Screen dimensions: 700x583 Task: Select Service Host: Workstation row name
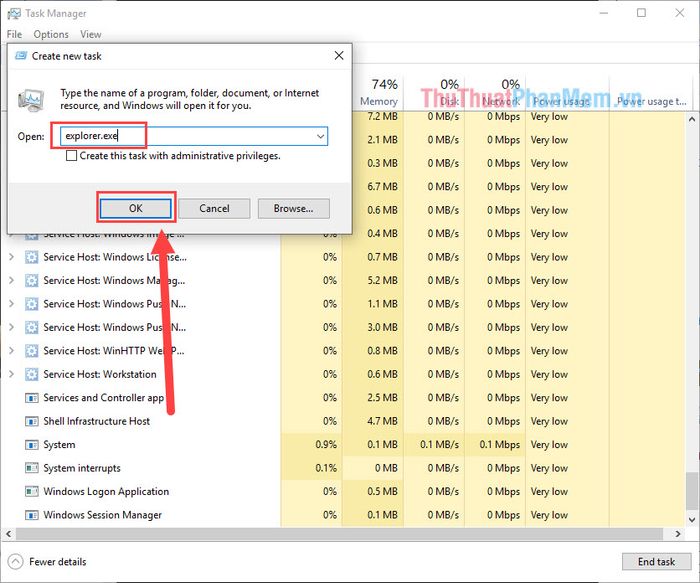100,374
